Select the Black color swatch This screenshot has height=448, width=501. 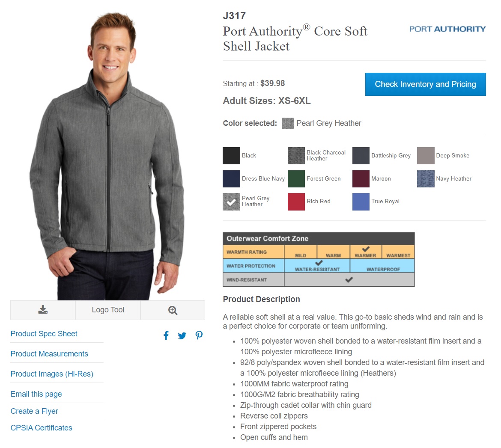point(231,155)
